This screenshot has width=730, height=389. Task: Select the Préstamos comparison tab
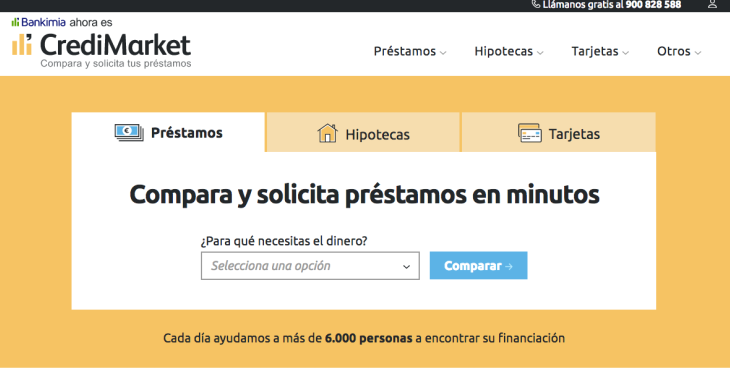(x=168, y=132)
